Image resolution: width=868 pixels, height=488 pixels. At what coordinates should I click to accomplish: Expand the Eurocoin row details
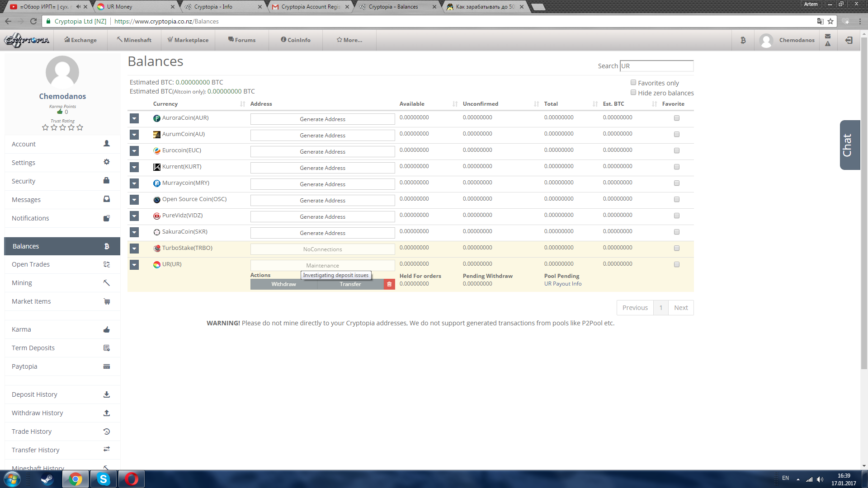[x=134, y=151]
